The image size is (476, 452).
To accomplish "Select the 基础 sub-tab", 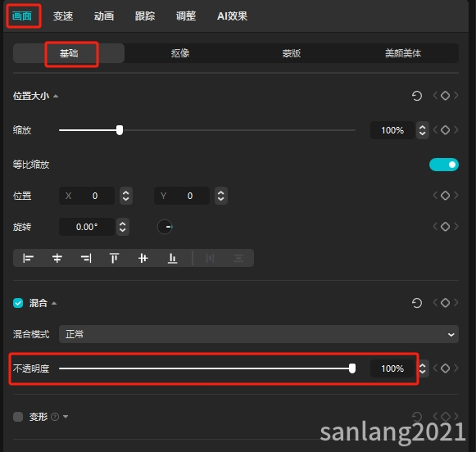I will click(x=69, y=53).
